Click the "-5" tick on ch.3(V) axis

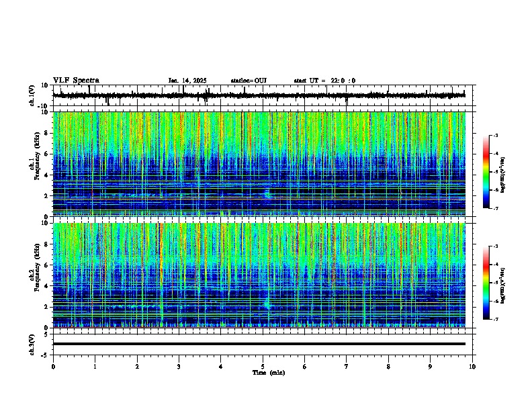[45, 355]
